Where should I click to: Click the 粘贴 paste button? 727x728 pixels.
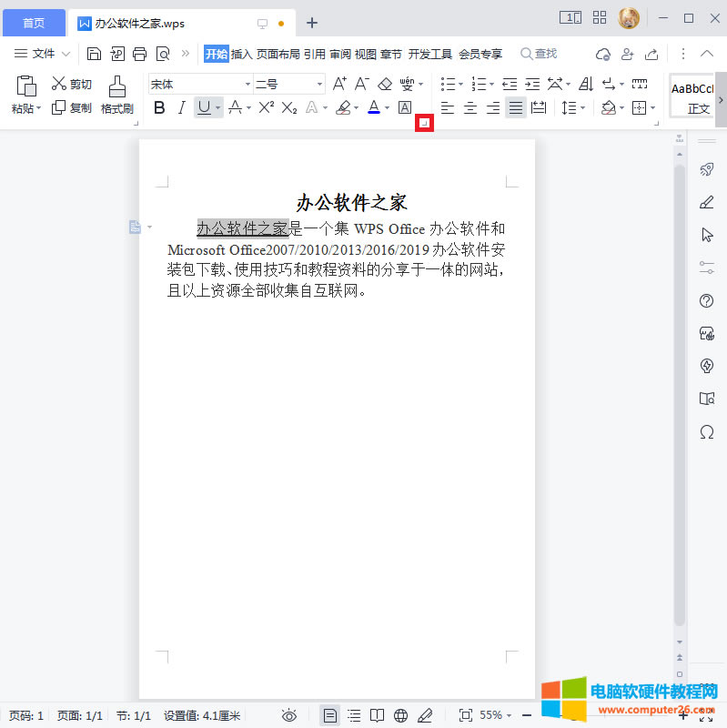pos(25,96)
